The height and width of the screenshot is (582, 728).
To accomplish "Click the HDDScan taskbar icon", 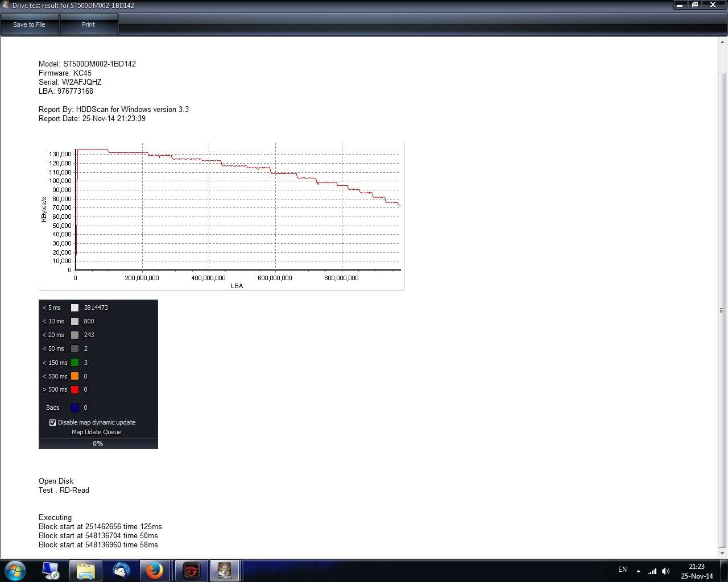I will click(225, 571).
